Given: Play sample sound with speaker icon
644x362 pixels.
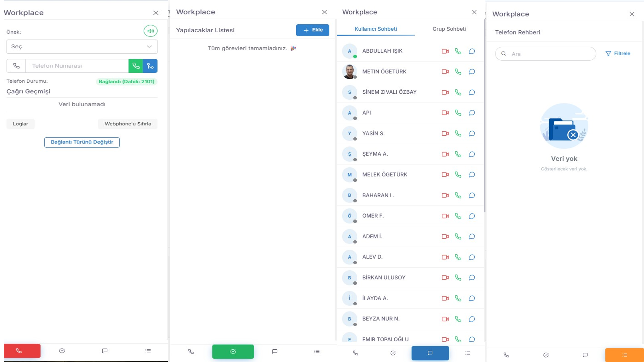Looking at the screenshot, I should click(x=150, y=31).
